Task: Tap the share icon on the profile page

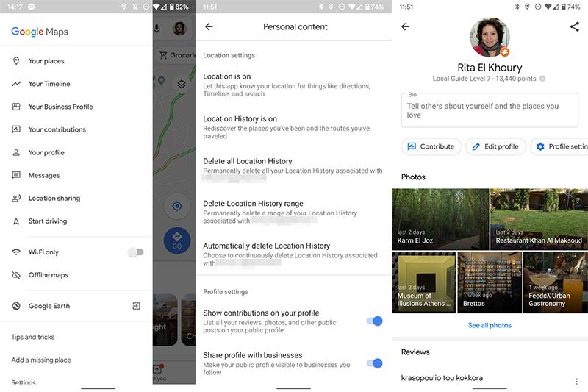Action: [574, 26]
